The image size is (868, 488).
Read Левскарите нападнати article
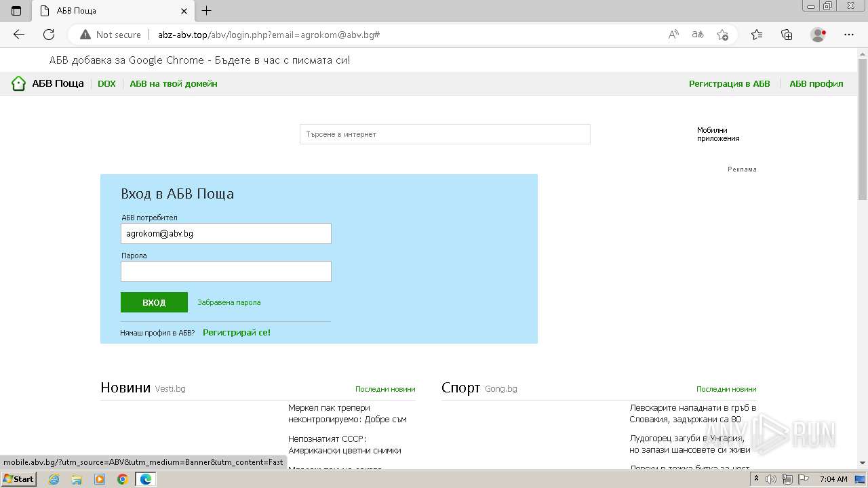(x=693, y=413)
